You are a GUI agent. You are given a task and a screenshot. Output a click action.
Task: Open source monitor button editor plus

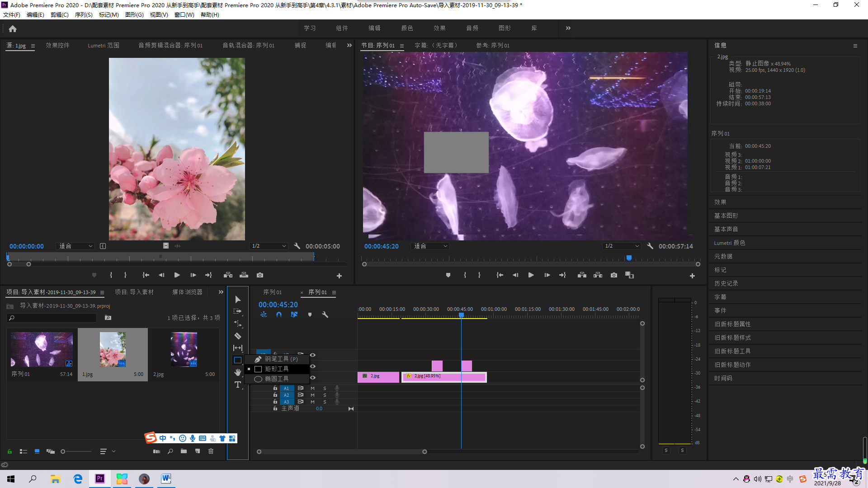pos(339,276)
